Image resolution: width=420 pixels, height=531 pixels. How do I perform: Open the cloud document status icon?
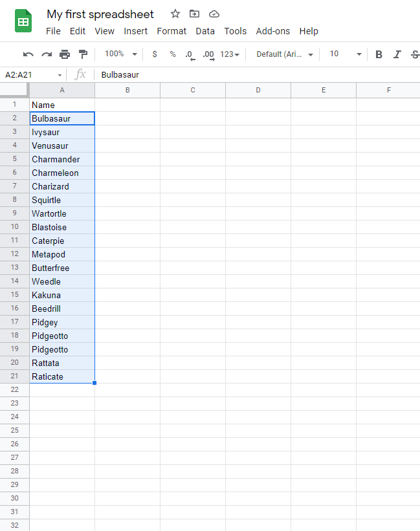click(214, 14)
